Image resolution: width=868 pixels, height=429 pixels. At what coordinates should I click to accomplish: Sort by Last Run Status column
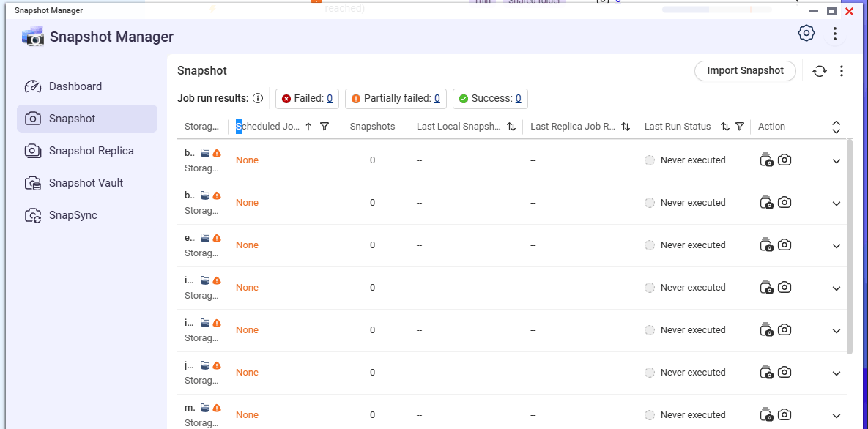coord(724,127)
